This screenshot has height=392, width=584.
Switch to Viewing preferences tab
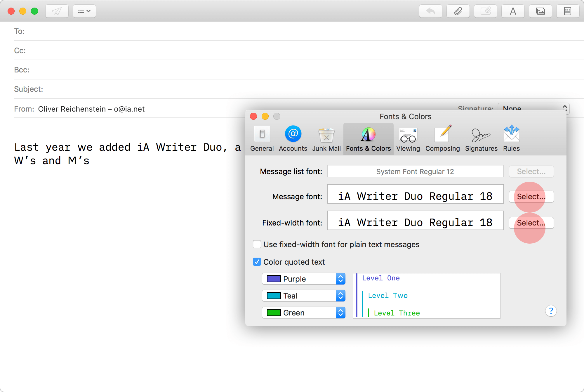point(408,139)
